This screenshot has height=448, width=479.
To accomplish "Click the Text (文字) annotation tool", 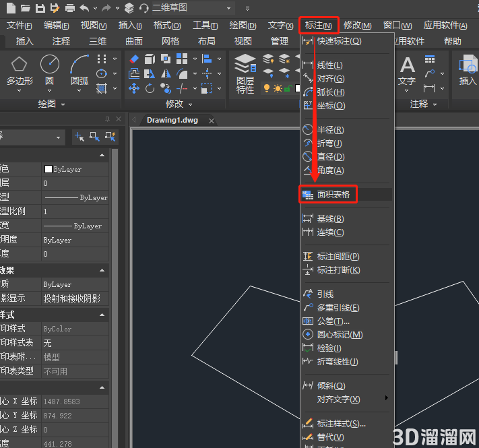I will pyautogui.click(x=407, y=74).
